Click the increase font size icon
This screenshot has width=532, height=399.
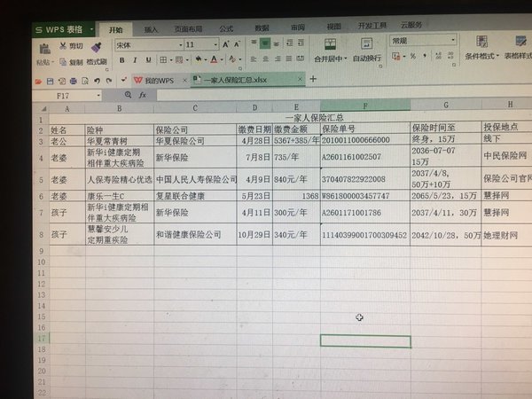(225, 44)
